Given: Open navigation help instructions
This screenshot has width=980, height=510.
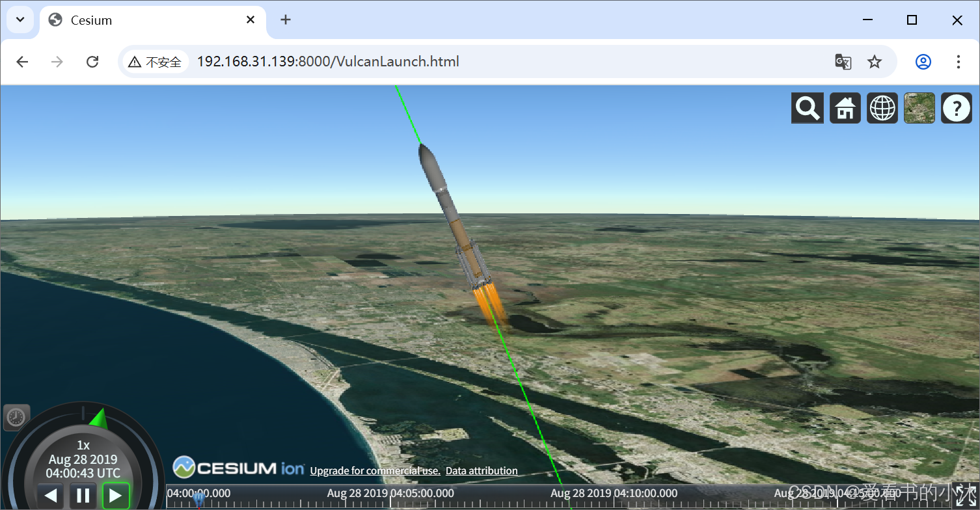Looking at the screenshot, I should (957, 108).
